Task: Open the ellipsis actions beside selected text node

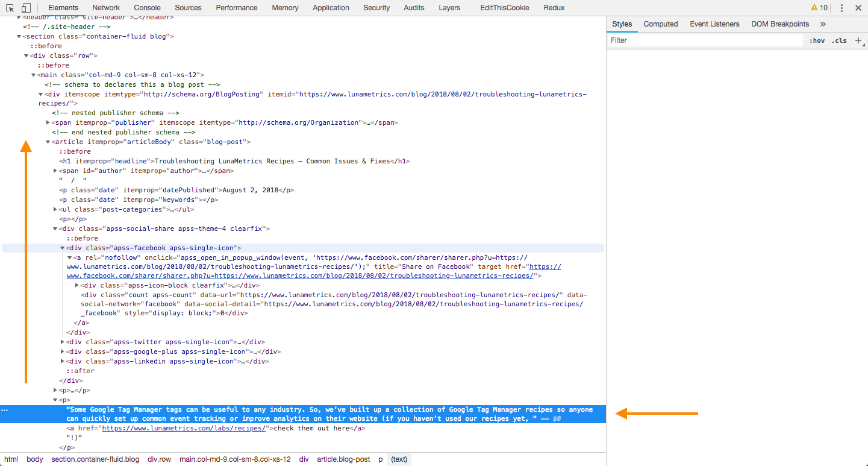Action: coord(5,410)
